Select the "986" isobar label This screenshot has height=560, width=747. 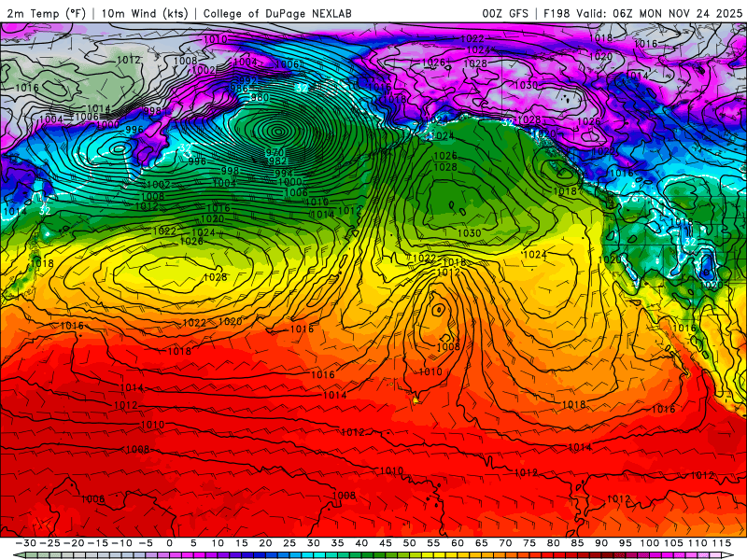click(239, 89)
